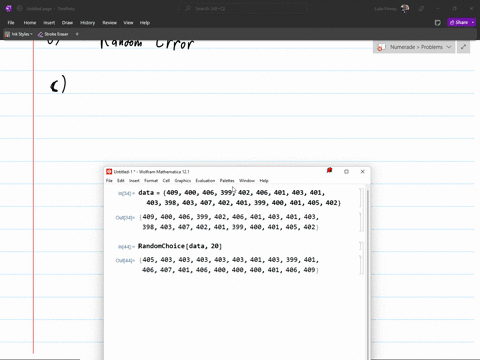Switch to the Home ribbon tab
The width and height of the screenshot is (480, 360).
click(30, 23)
